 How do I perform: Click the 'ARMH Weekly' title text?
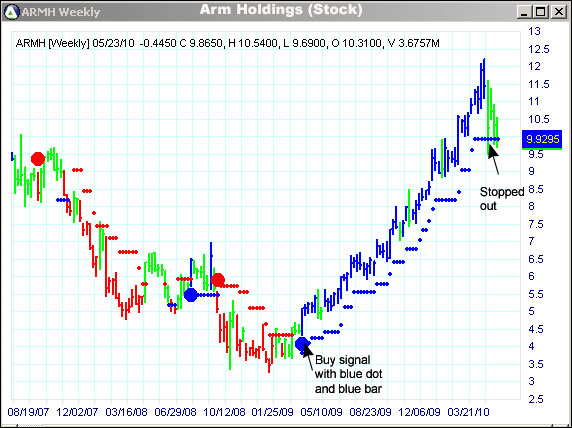61,12
